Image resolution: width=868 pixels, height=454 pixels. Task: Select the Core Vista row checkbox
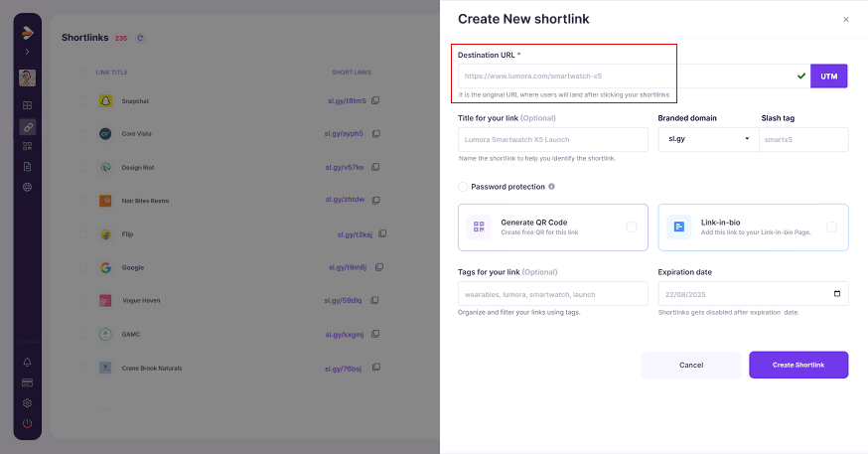tap(83, 134)
